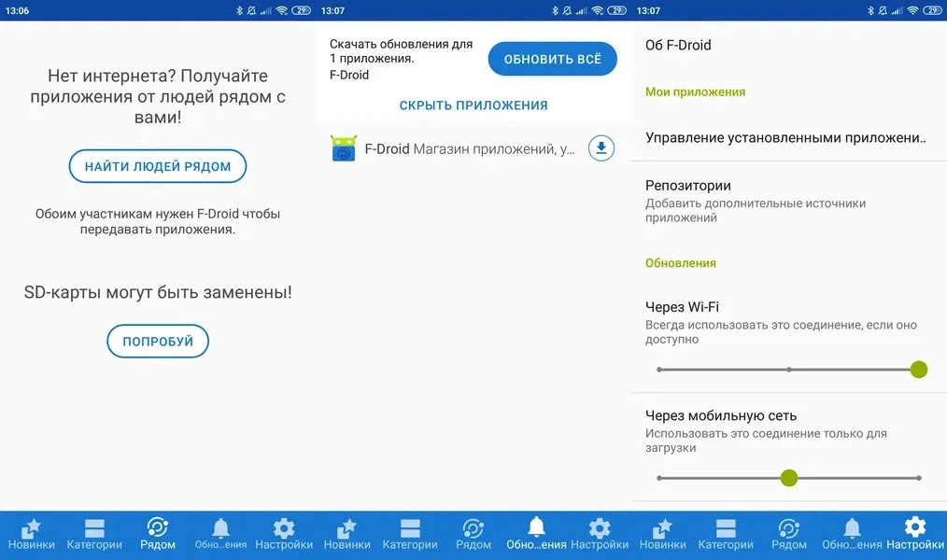Set mobile network slider to rightmost point

click(x=919, y=478)
